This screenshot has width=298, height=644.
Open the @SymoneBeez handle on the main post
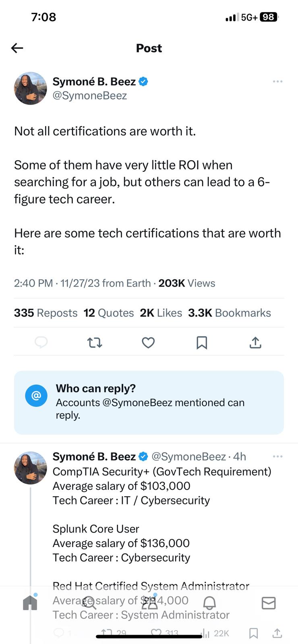coord(90,96)
